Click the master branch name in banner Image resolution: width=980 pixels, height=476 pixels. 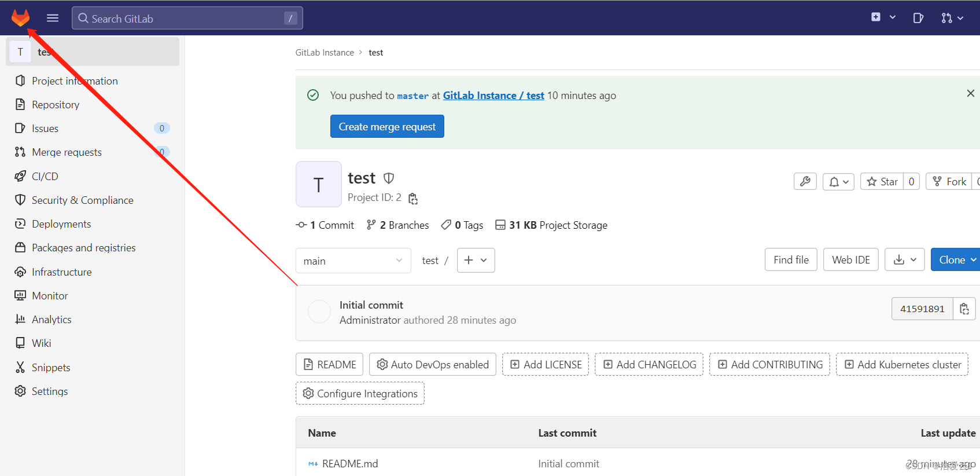pos(413,96)
